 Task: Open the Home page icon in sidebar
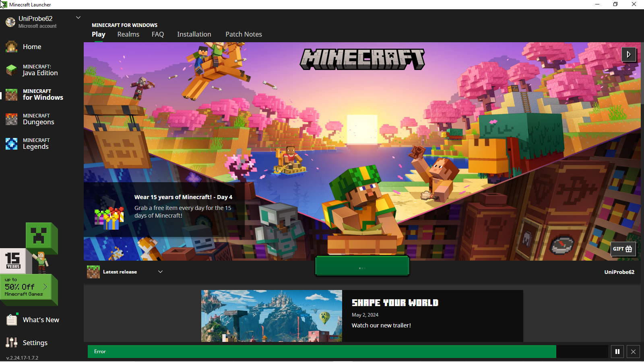11,47
